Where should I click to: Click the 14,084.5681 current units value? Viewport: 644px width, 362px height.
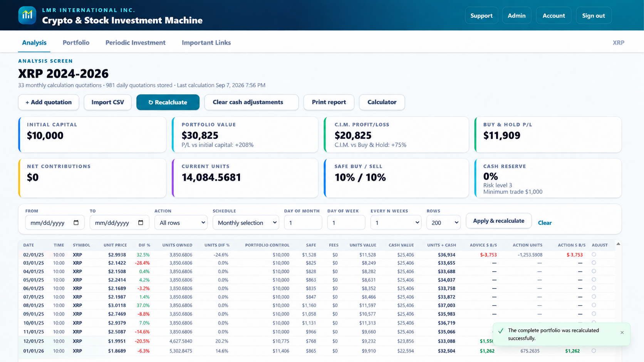click(x=211, y=177)
